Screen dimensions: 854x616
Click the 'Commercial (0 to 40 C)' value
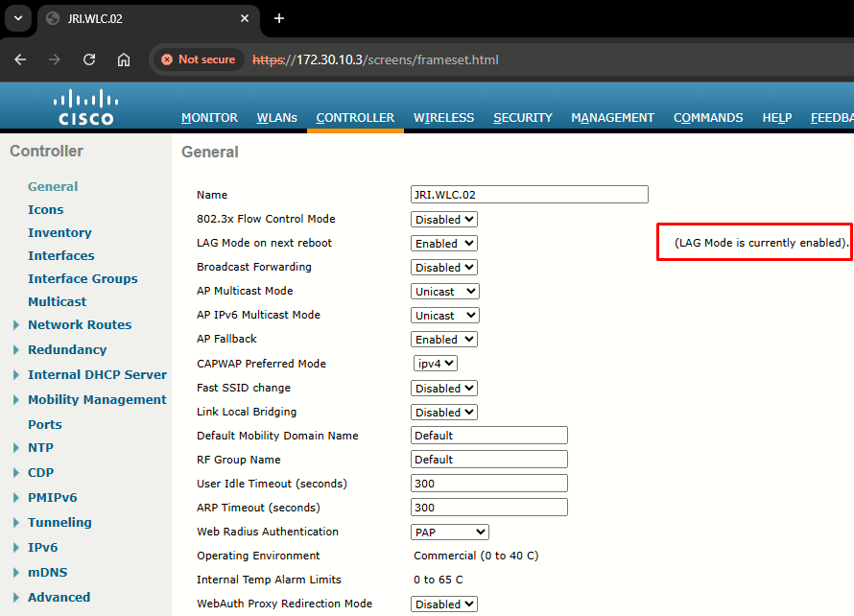[x=476, y=556]
